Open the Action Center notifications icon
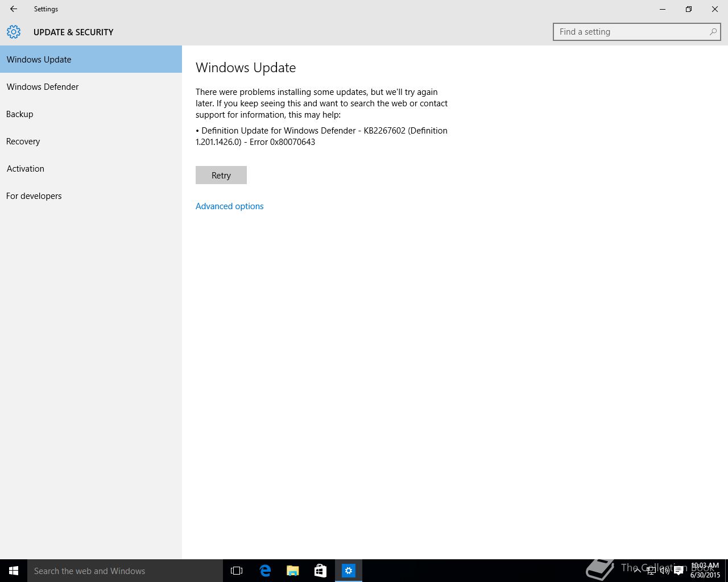728x582 pixels. pos(679,571)
